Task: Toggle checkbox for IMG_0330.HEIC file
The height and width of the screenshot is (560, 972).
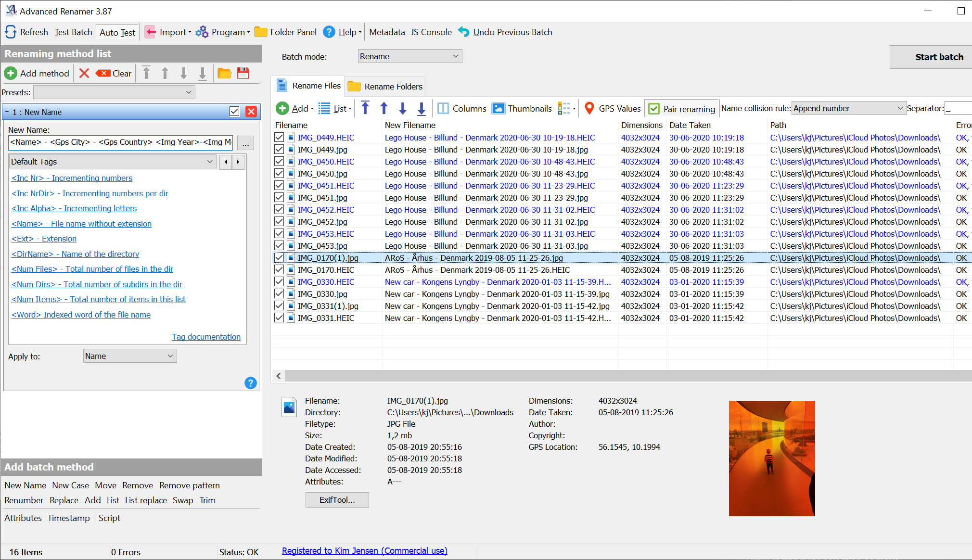Action: (280, 282)
